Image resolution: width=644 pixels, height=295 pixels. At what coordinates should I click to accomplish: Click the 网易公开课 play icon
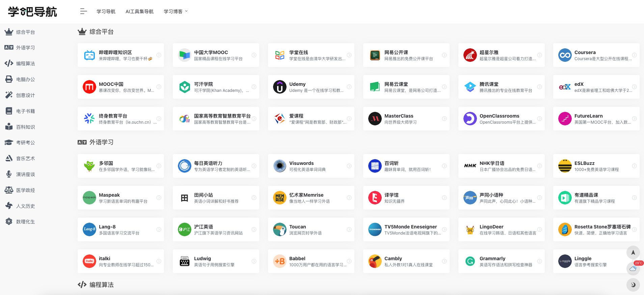coord(375,55)
